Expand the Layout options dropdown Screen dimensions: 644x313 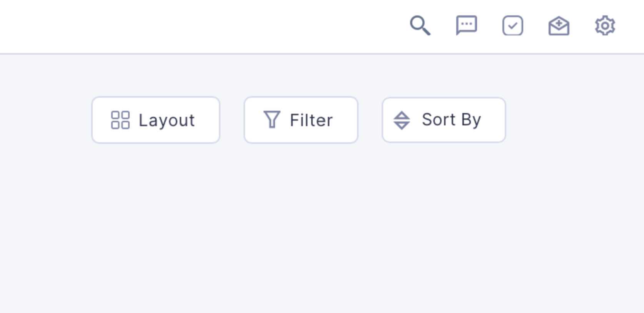(156, 120)
